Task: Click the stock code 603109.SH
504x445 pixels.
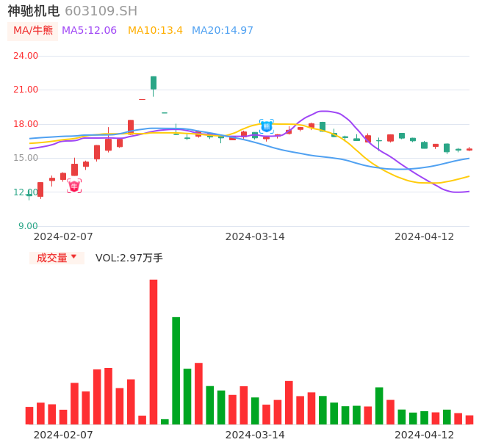Action: point(101,11)
